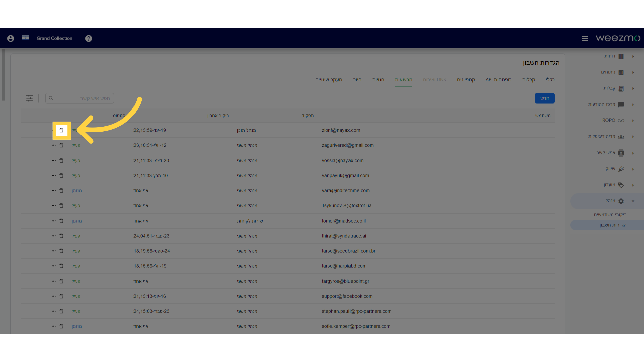
Task: Delete user yanpayuk@gmail.com with trash icon
Action: pyautogui.click(x=61, y=176)
